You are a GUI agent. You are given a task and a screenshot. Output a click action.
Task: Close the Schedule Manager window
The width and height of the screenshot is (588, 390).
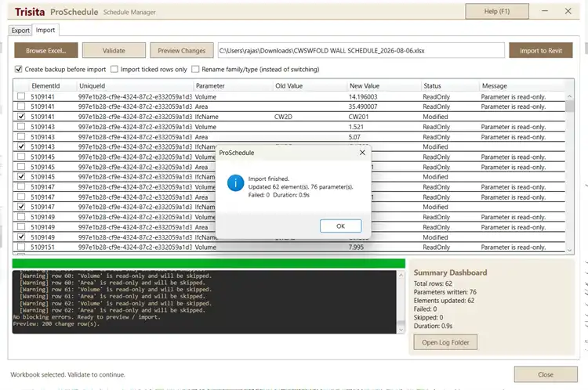pos(568,11)
